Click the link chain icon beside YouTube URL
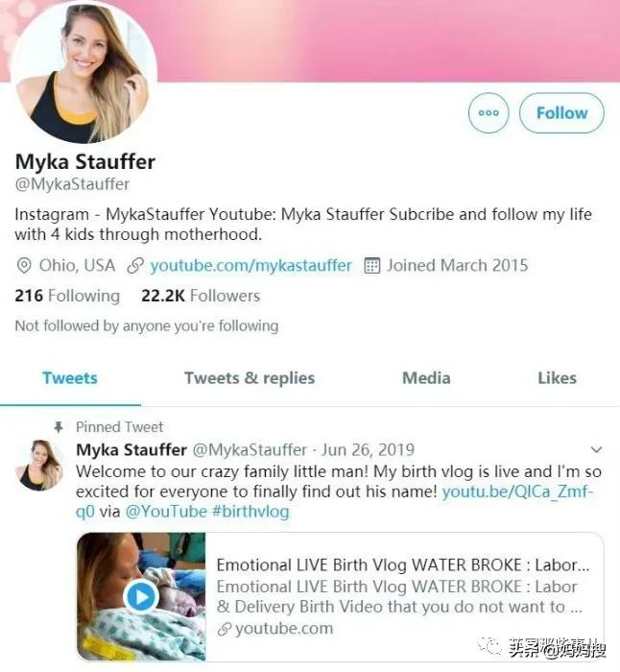This screenshot has height=672, width=620. pos(136,266)
